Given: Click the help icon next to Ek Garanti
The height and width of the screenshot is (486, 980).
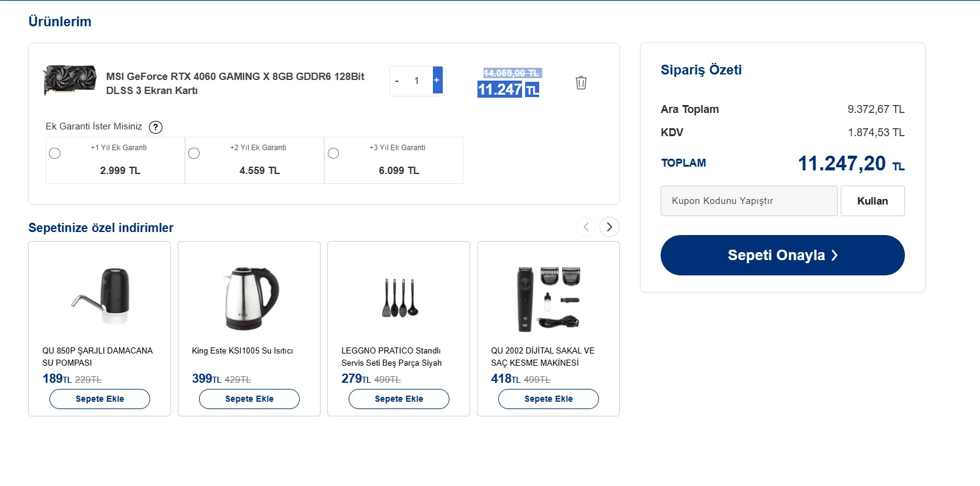Looking at the screenshot, I should [156, 127].
